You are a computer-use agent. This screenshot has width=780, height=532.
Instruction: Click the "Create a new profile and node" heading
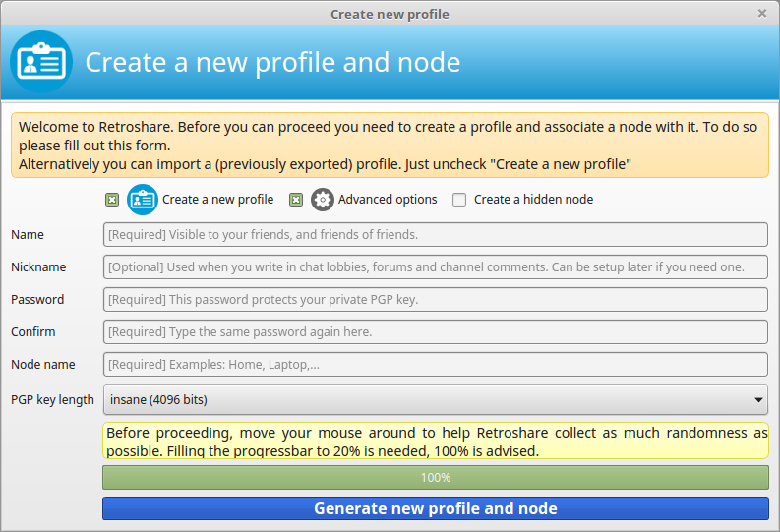(272, 63)
